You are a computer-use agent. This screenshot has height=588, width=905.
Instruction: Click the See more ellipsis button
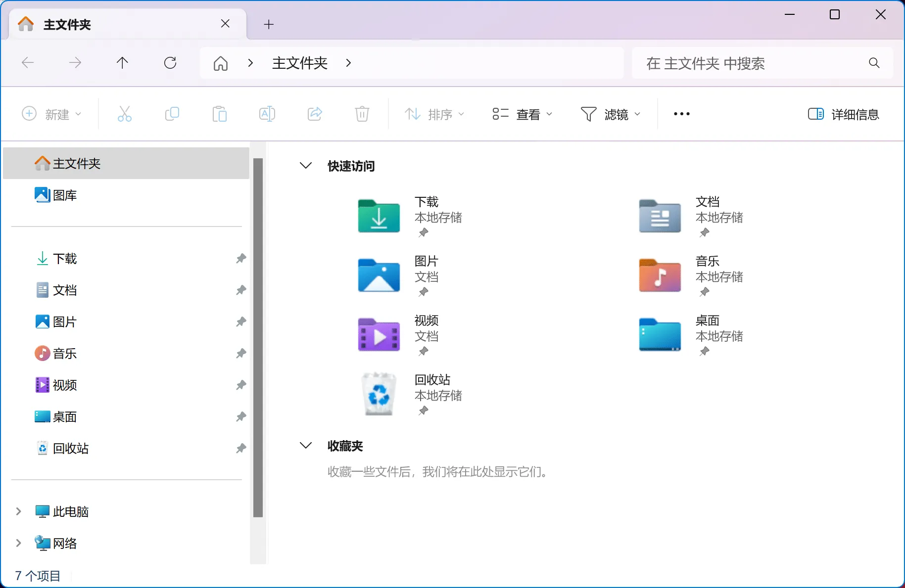coord(681,114)
